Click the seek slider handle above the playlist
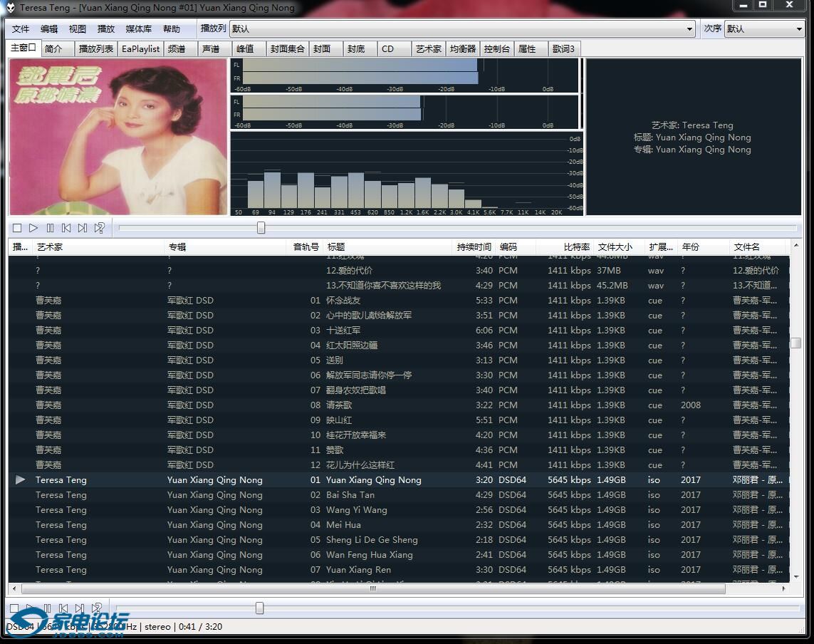 point(261,228)
